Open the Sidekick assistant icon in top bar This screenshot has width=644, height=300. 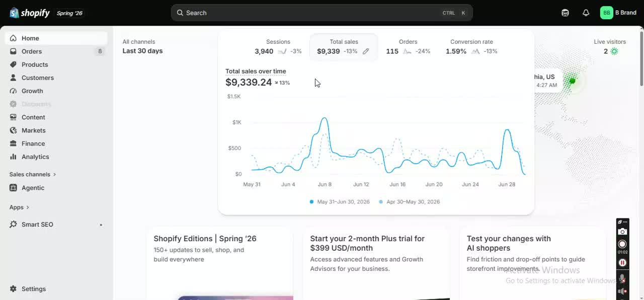(x=565, y=13)
